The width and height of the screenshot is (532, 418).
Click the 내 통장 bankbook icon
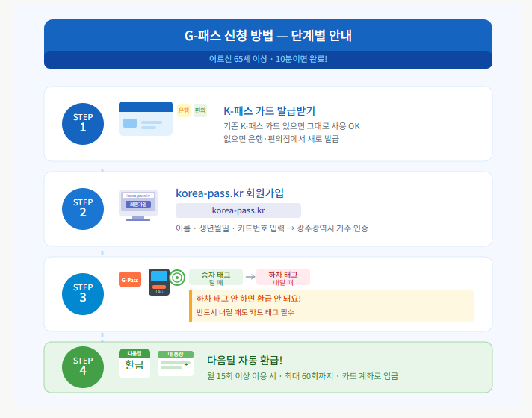coord(176,364)
